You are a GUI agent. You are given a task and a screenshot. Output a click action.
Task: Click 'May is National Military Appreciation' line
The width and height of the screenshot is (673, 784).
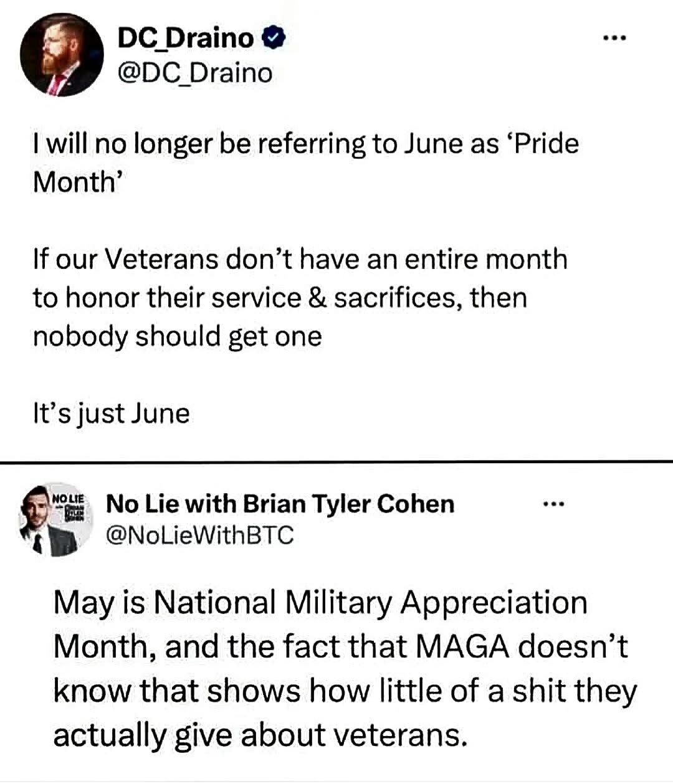click(320, 603)
